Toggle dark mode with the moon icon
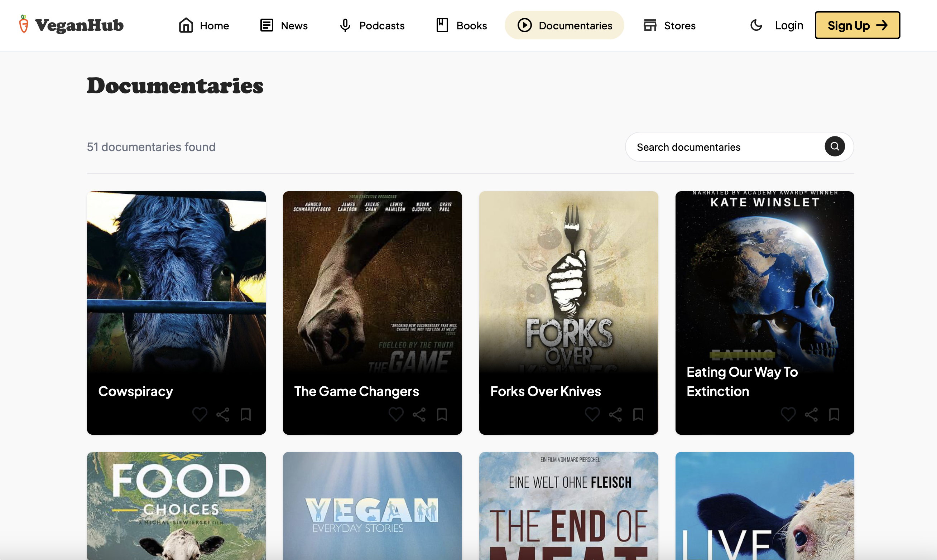937x560 pixels. [756, 25]
